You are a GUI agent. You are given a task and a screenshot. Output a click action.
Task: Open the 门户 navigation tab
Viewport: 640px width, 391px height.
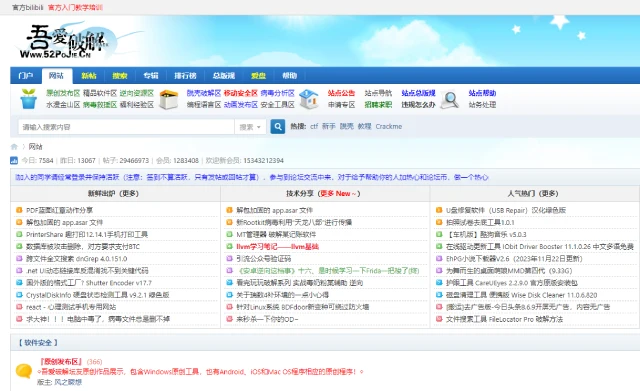[26, 76]
